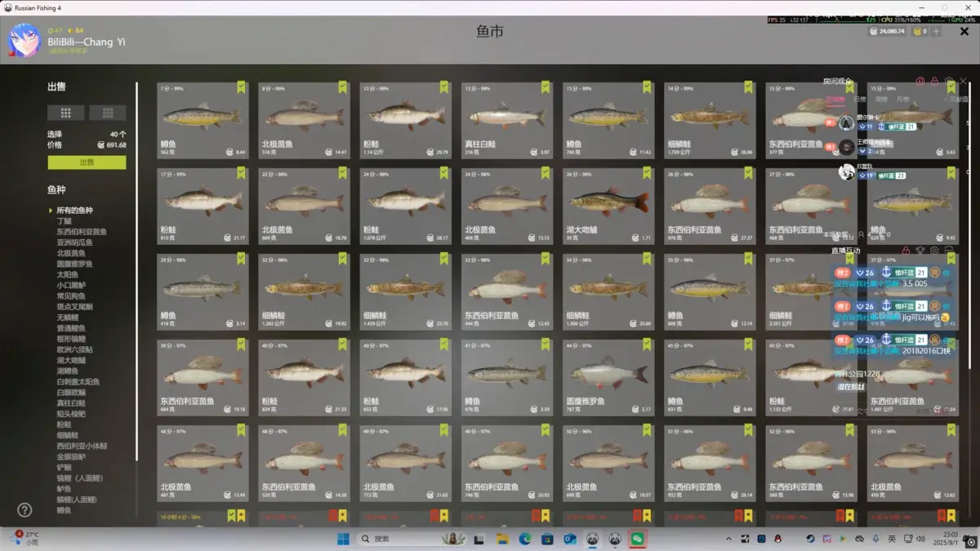This screenshot has width=980, height=551.
Task: Filter by 所有的鱼种 in species list
Action: (x=73, y=211)
